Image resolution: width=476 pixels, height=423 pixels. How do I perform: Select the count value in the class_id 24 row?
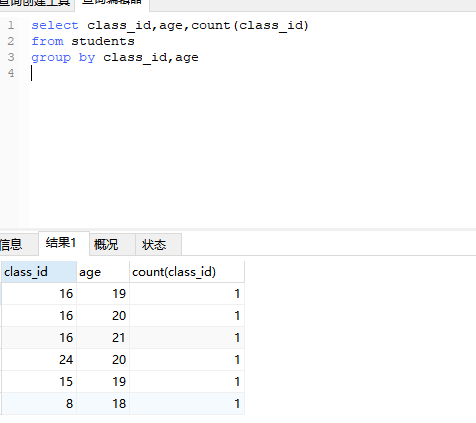coord(187,360)
